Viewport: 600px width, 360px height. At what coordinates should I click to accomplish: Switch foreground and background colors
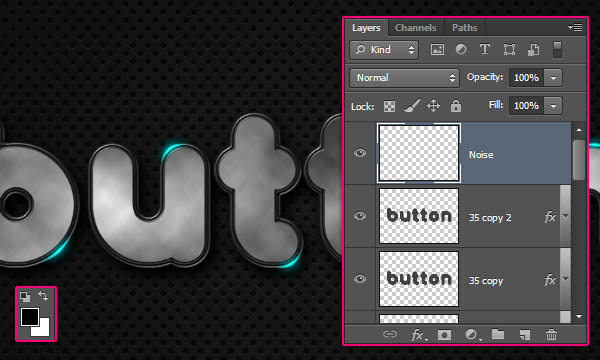pyautogui.click(x=43, y=296)
